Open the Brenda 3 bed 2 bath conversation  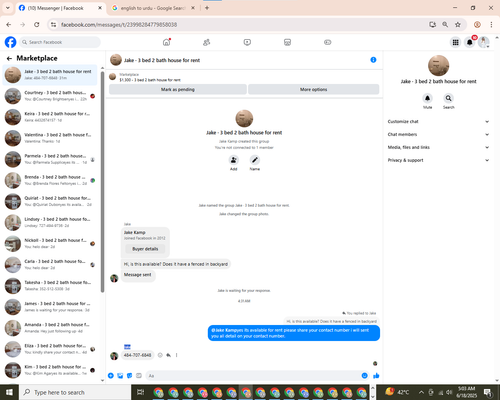point(50,180)
